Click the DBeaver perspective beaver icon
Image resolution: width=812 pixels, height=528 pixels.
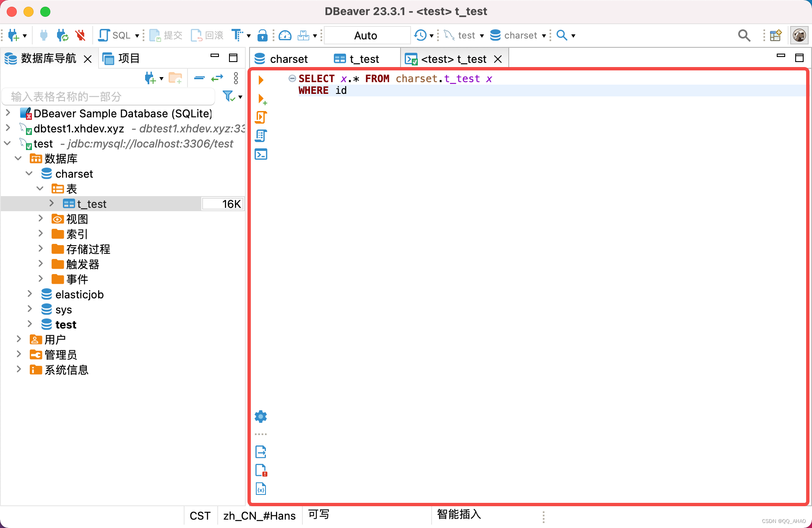(799, 36)
